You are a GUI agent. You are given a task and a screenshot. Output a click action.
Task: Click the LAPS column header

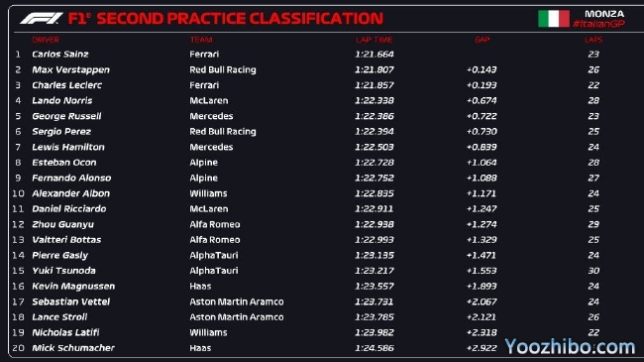click(593, 40)
